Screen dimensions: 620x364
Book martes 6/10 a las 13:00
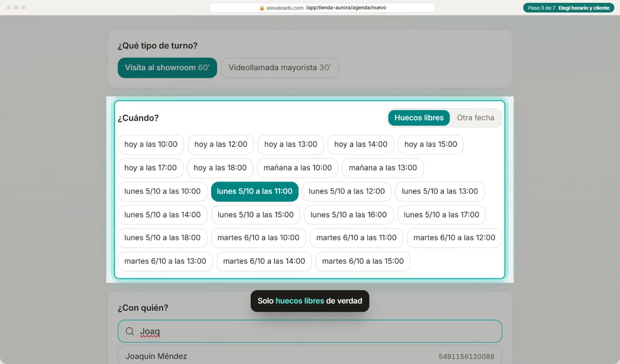(165, 261)
